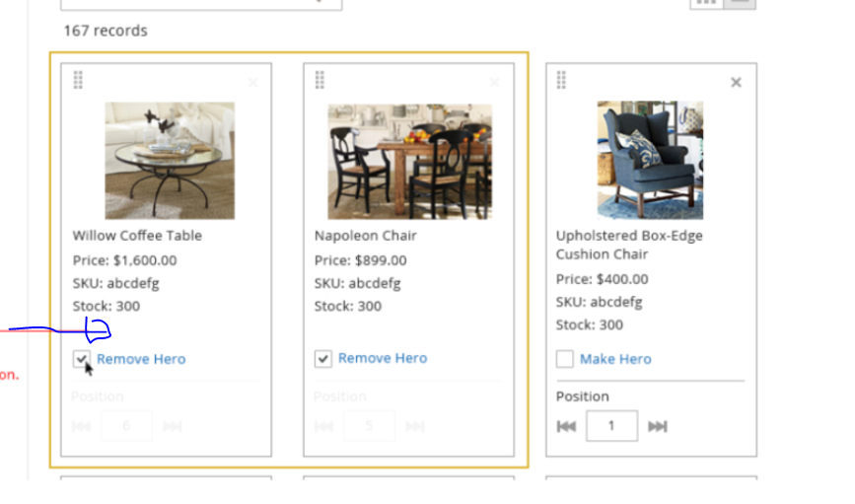Click faded close icon on Willow Coffee Table

click(252, 83)
